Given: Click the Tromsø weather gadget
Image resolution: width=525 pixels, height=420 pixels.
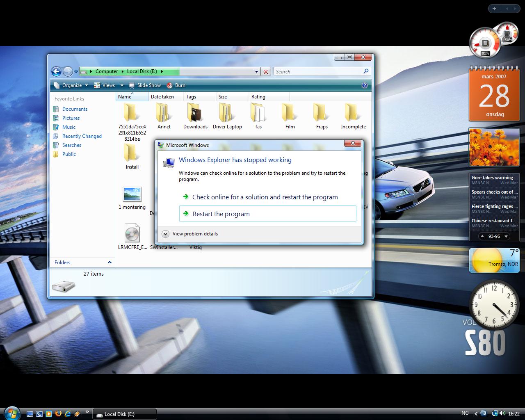Looking at the screenshot, I should click(x=494, y=260).
